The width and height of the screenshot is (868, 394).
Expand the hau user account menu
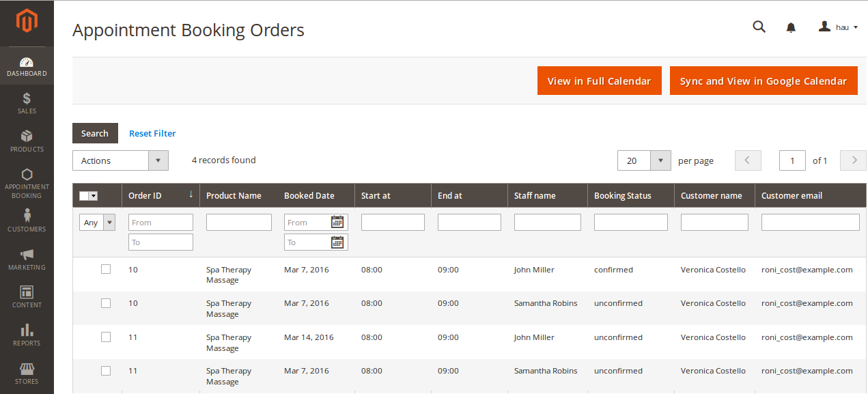[x=838, y=27]
